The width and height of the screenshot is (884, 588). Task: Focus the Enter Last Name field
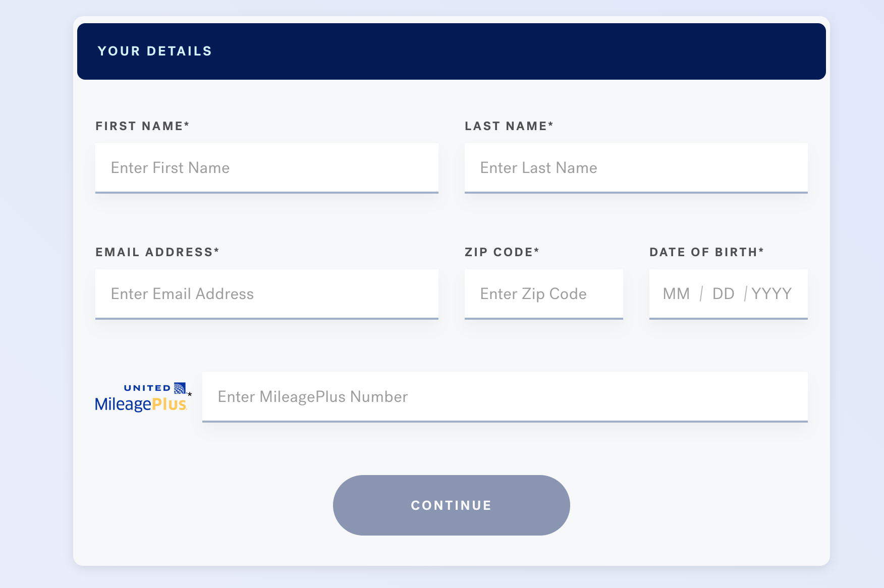[636, 168]
